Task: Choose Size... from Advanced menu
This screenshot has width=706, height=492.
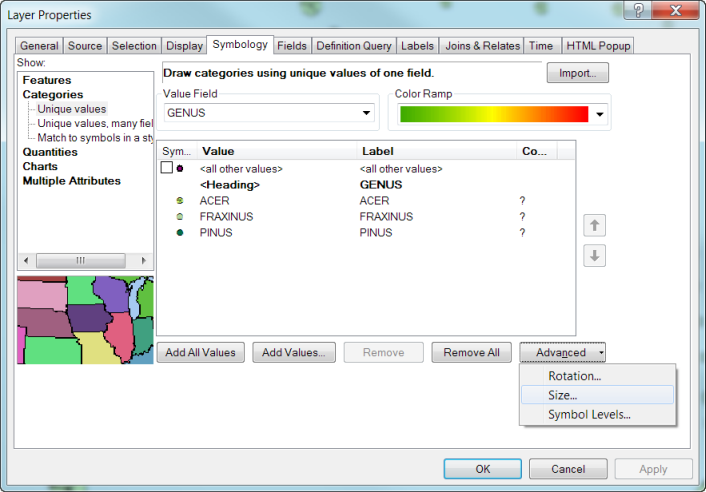Action: 597,395
